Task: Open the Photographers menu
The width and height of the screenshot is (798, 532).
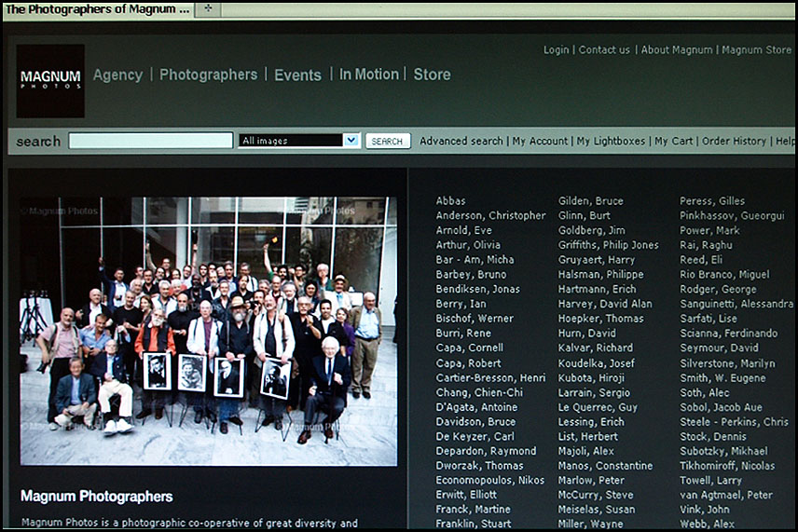Action: point(208,75)
